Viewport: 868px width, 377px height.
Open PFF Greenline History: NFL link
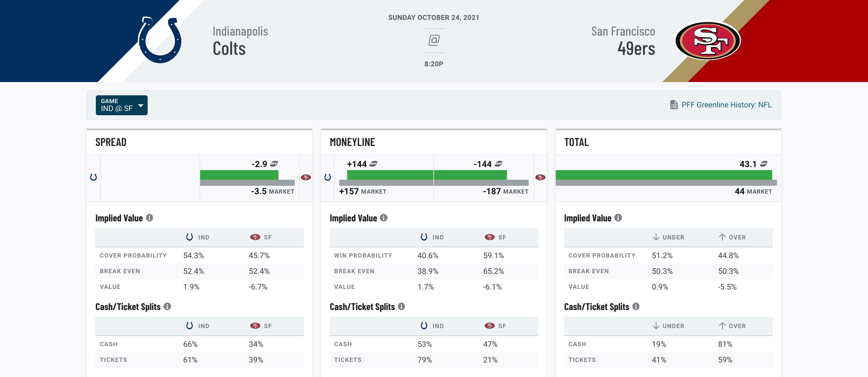(x=726, y=105)
